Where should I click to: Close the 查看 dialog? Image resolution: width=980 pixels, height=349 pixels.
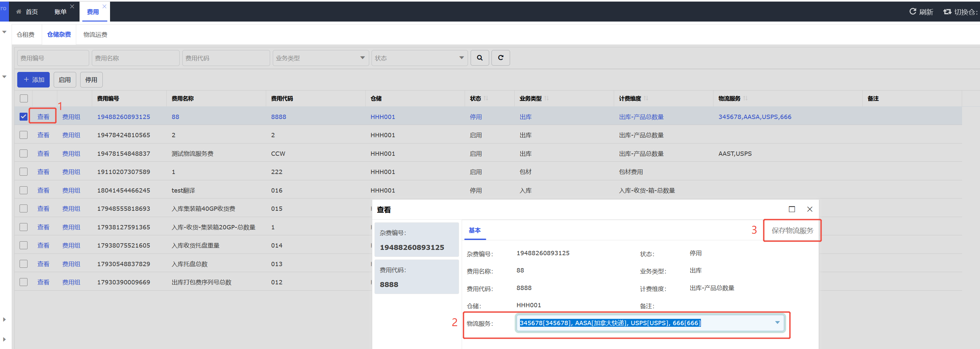(x=810, y=209)
